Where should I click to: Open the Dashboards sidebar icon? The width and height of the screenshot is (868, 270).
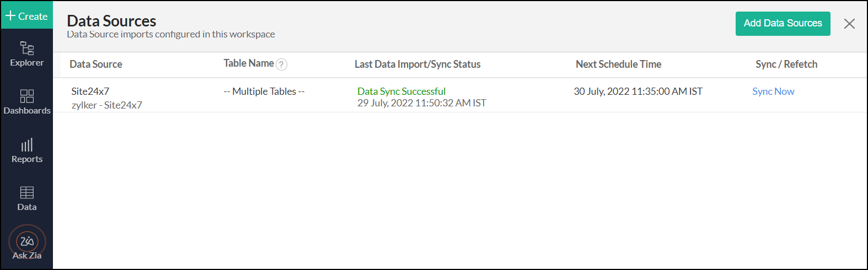(26, 102)
